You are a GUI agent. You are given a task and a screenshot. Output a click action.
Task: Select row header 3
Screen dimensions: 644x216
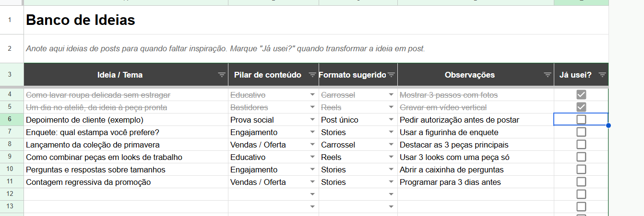coord(12,75)
